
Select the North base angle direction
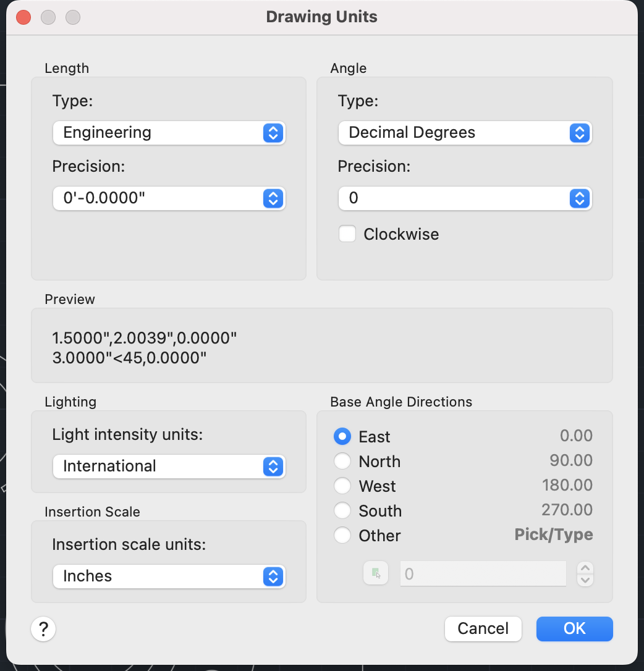click(342, 462)
